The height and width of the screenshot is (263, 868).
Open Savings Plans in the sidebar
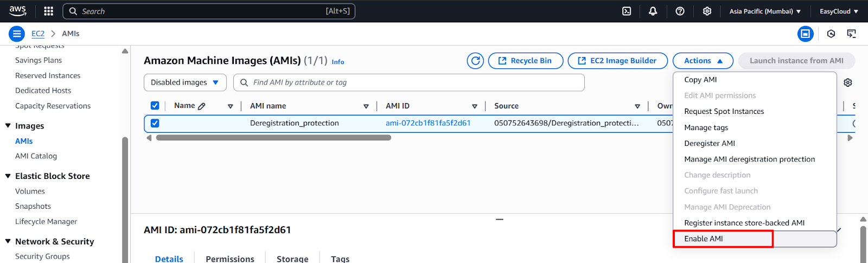39,60
